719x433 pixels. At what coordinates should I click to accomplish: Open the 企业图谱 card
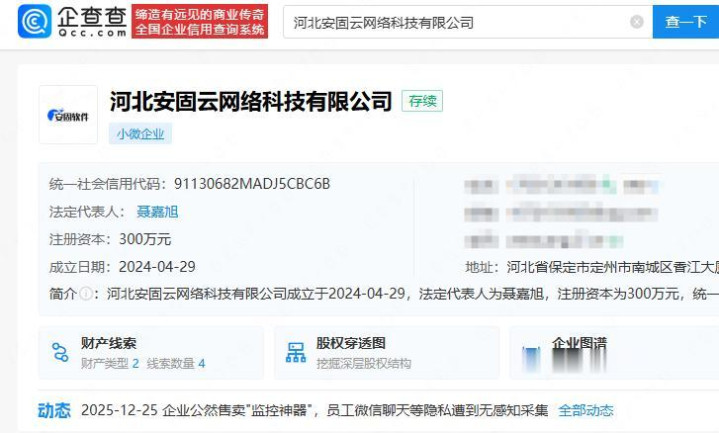pyautogui.click(x=614, y=353)
